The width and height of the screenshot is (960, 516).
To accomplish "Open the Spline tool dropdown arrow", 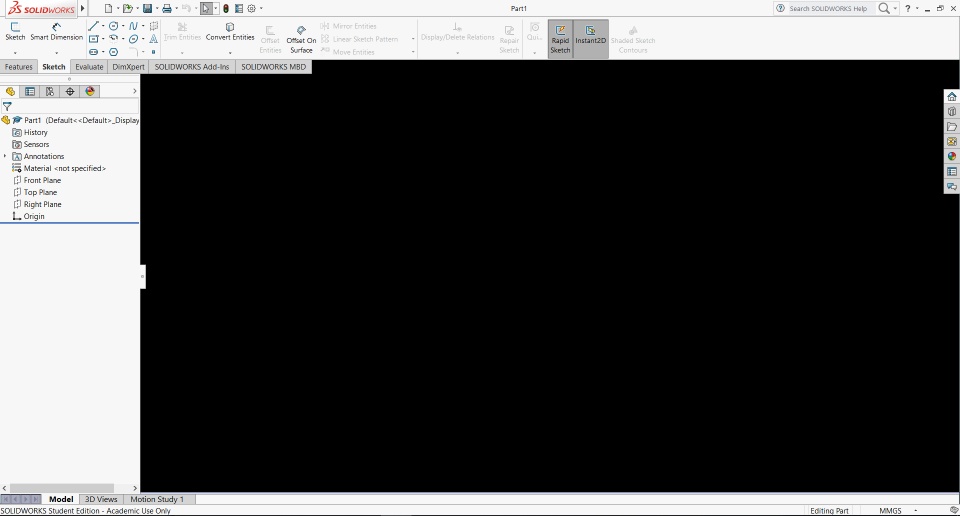I will 143,26.
